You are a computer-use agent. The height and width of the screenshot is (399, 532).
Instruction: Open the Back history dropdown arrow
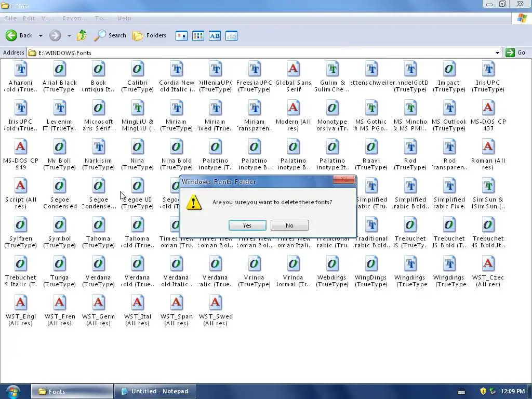tap(41, 35)
